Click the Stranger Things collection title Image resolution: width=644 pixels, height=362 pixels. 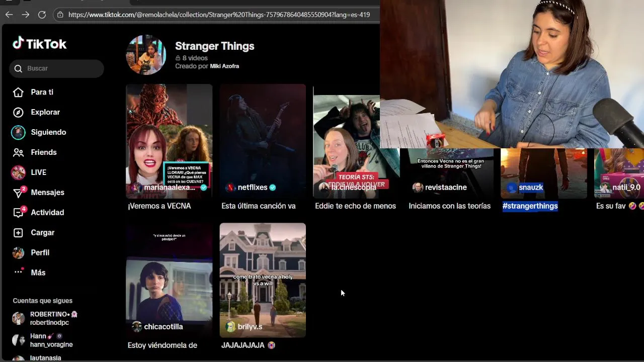215,46
